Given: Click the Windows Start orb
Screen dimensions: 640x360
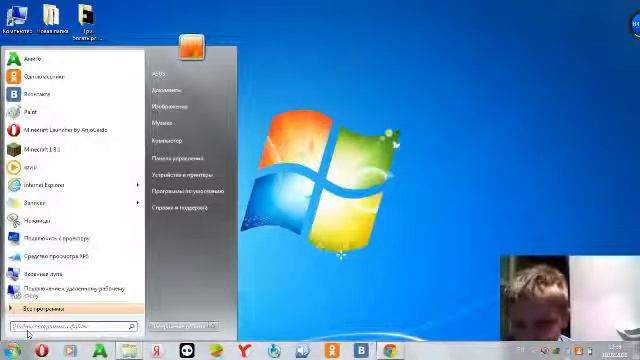Looking at the screenshot, I should click(13, 351).
